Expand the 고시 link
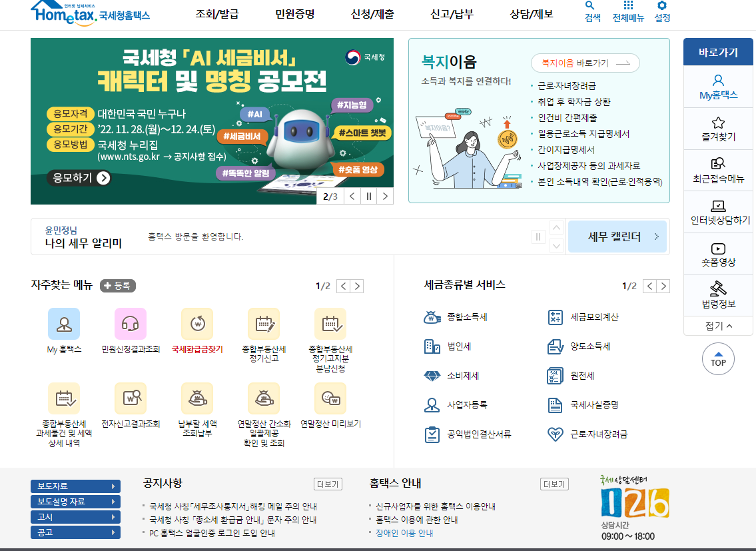The height and width of the screenshot is (551, 756). (76, 517)
